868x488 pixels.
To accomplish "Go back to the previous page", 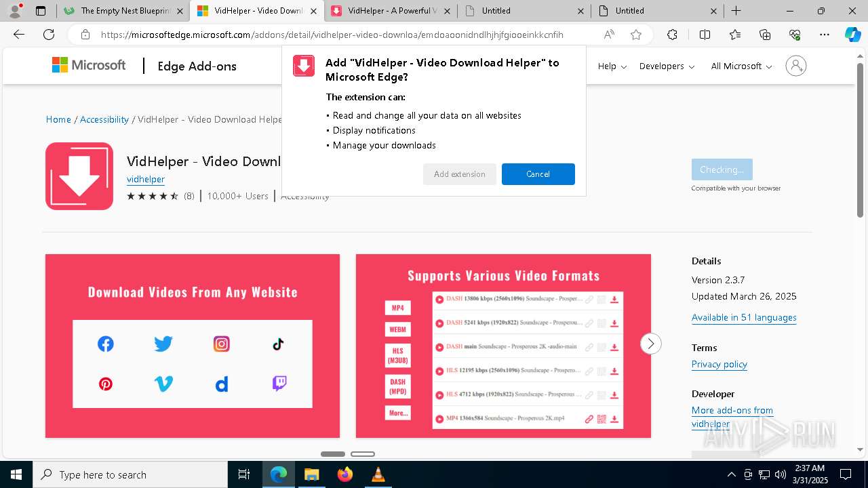I will click(19, 35).
